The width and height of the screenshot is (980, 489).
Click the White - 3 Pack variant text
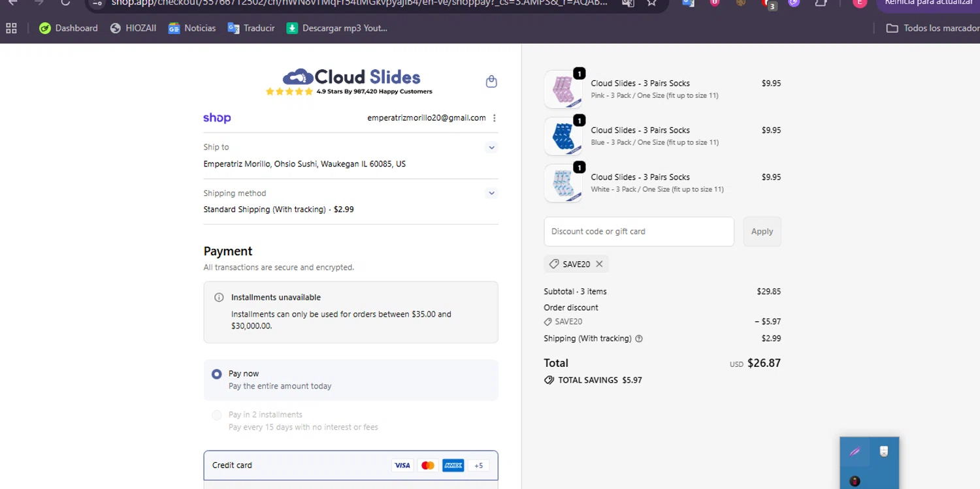(x=657, y=189)
